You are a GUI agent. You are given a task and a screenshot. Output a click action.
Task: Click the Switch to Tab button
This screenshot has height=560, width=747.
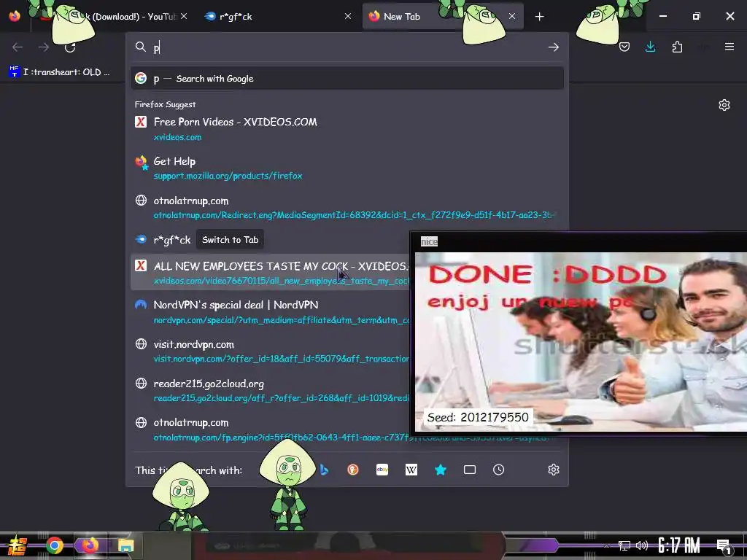(230, 239)
